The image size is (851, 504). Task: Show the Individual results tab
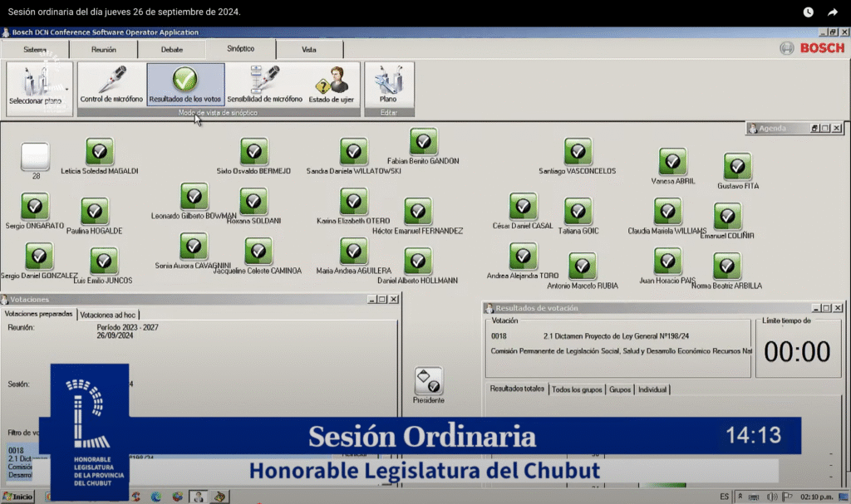click(652, 389)
